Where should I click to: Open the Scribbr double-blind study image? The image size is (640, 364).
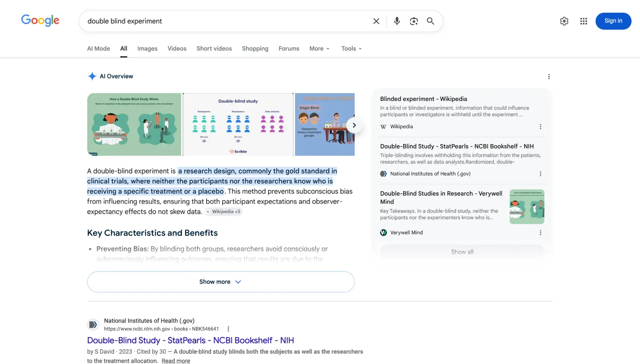(x=238, y=124)
